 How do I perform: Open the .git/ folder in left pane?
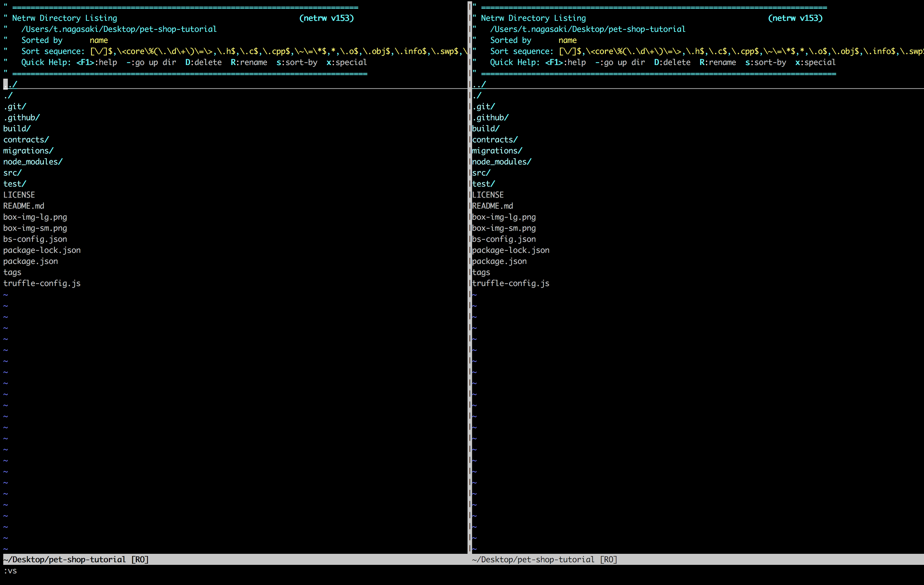pyautogui.click(x=15, y=106)
